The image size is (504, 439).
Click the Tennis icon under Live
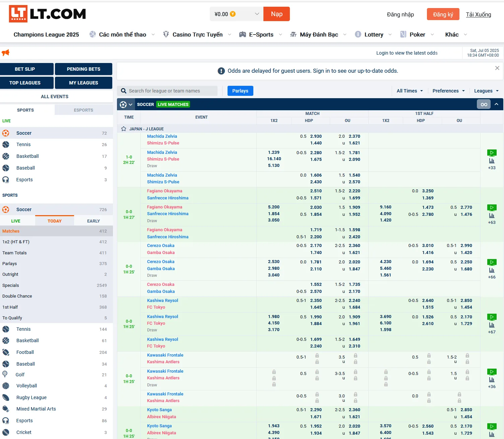(x=6, y=144)
